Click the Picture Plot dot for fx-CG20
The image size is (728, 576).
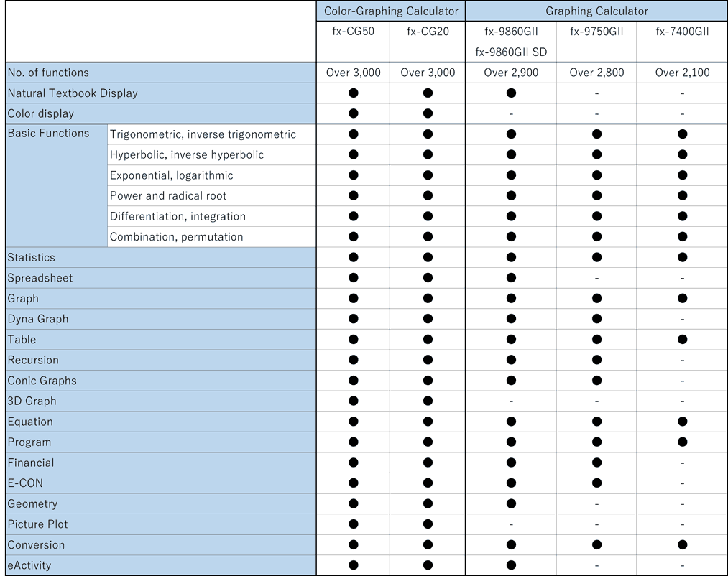pyautogui.click(x=428, y=524)
